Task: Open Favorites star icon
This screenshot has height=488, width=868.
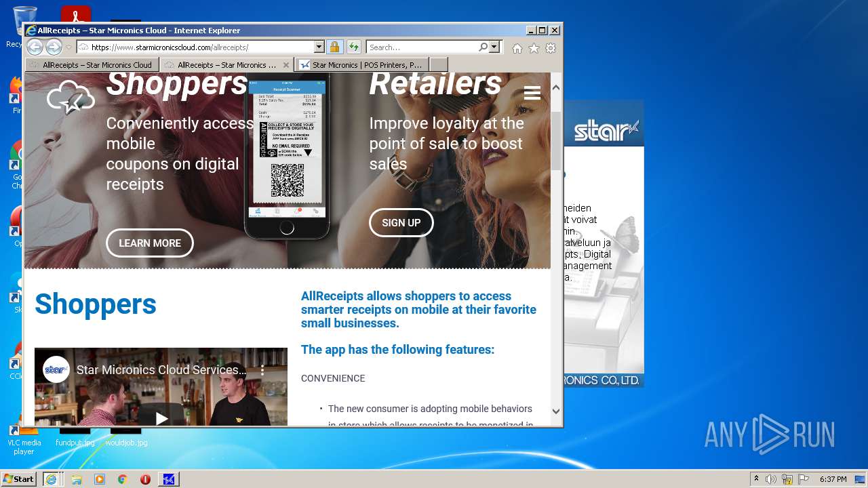Action: (x=534, y=48)
